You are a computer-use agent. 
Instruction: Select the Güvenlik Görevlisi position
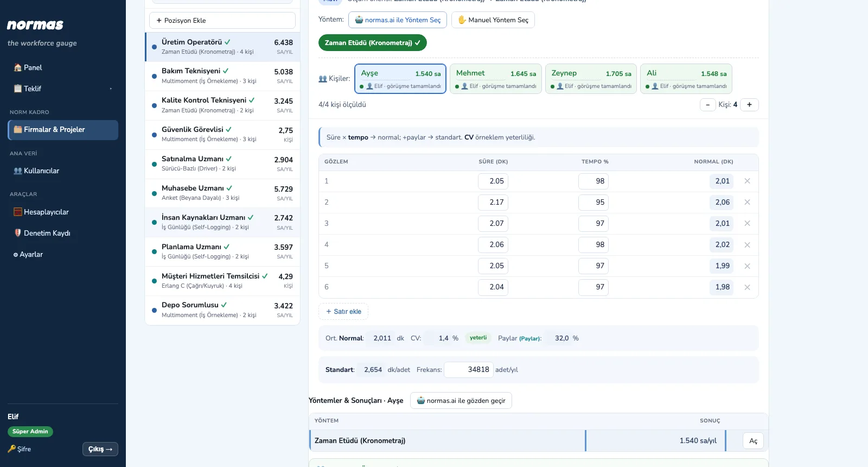pyautogui.click(x=222, y=135)
